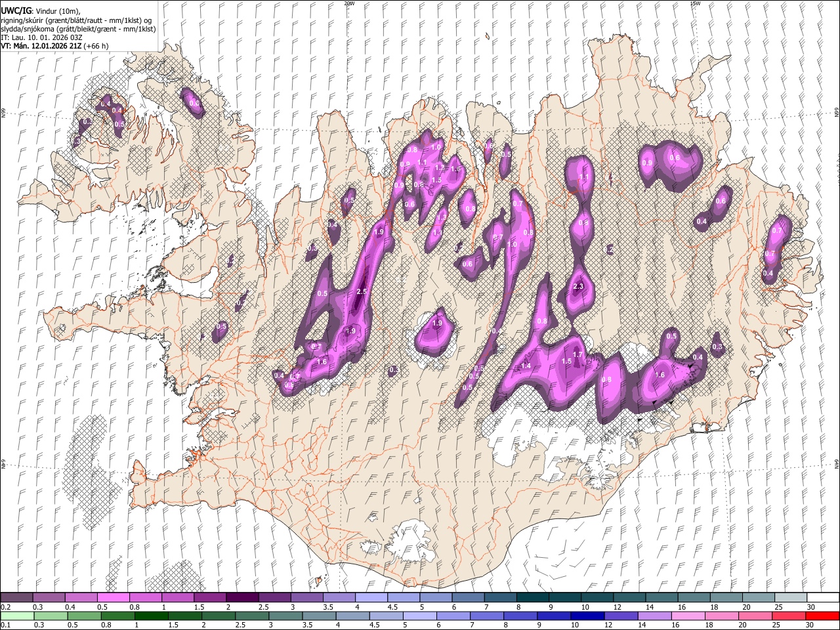Pick the dark teal 8 swatch, upper legend row
This screenshot has height=630, width=840.
tap(532, 598)
